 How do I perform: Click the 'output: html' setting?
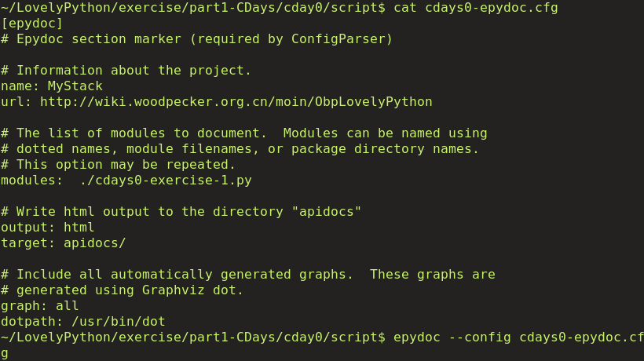point(47,228)
